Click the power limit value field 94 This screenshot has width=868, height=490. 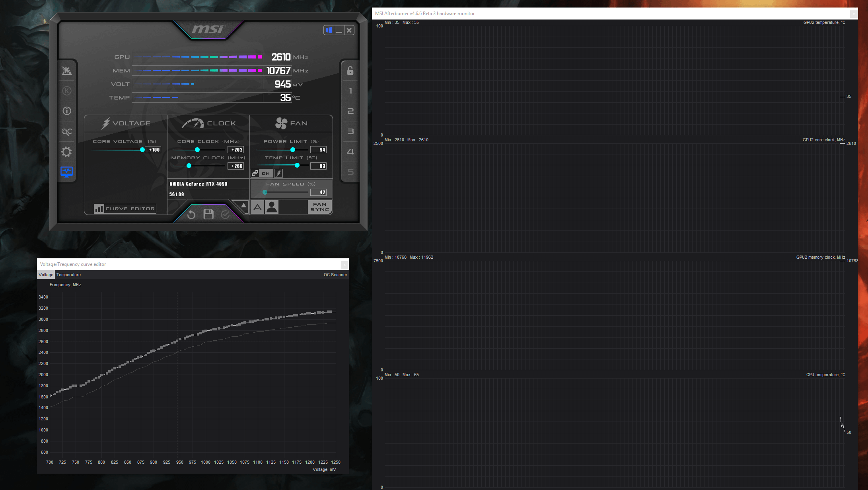click(x=319, y=150)
